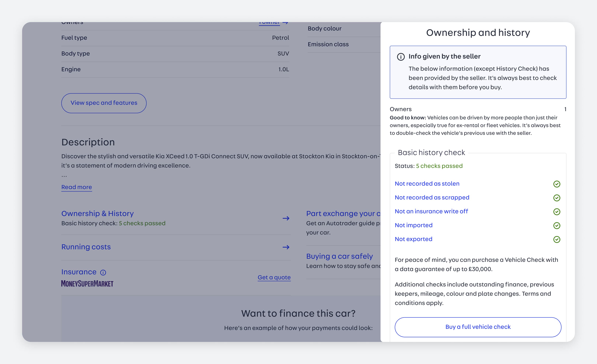
Task: Click the green tick for Not recorded as stolen
Action: [x=556, y=184]
